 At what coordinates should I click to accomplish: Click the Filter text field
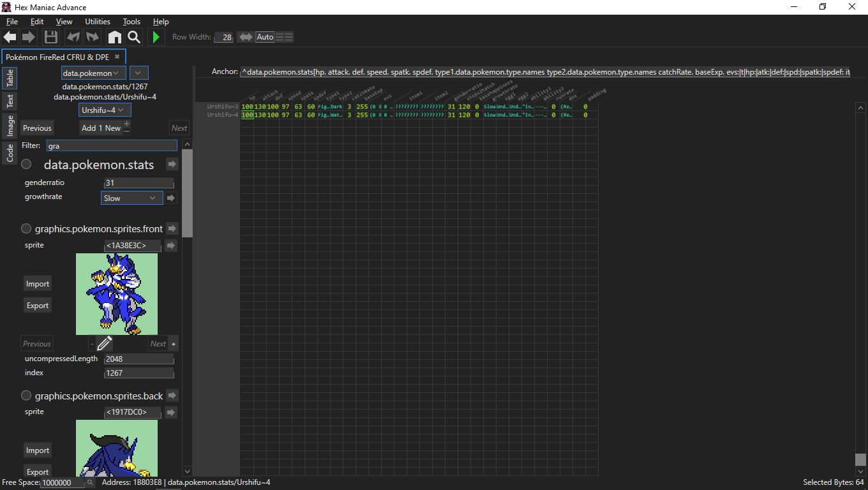[112, 146]
